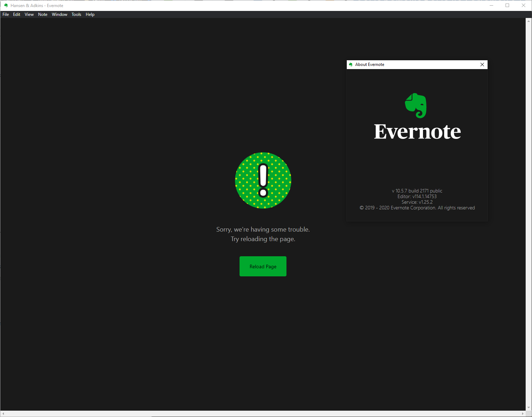The width and height of the screenshot is (532, 417).
Task: Open the Help menu
Action: coord(90,14)
